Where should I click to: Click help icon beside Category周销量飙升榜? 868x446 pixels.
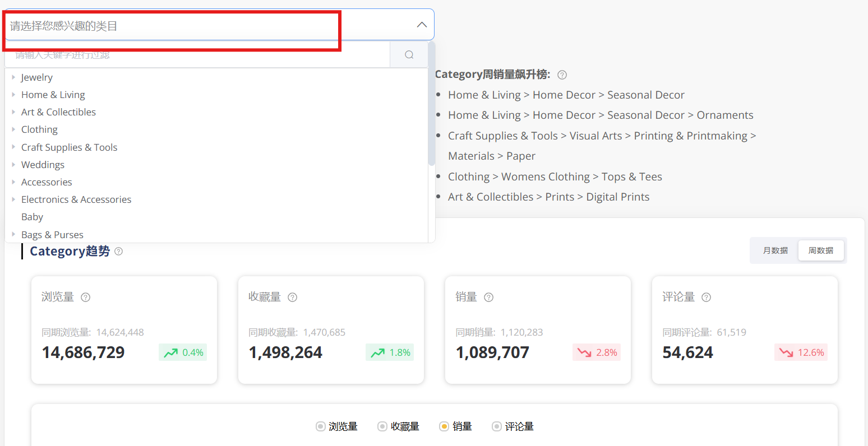pos(562,75)
